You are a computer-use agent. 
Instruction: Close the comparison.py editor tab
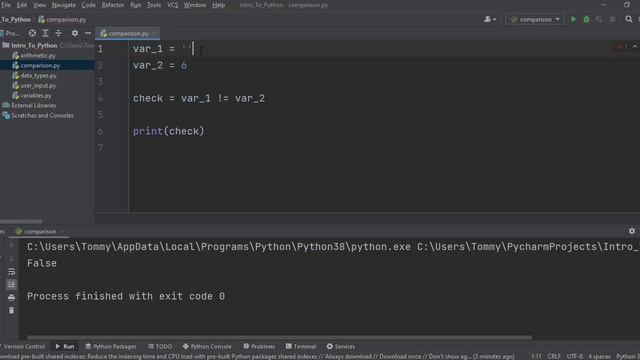point(154,33)
